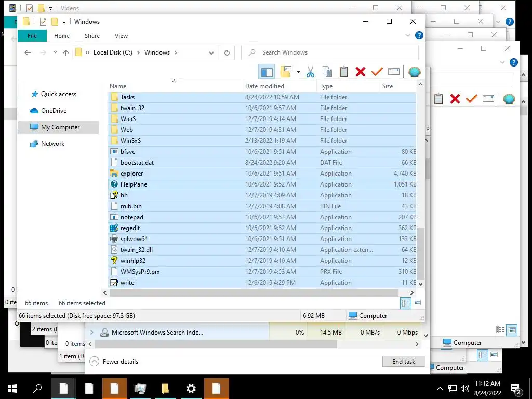Viewport: 532px width, 399px height.
Task: Switch to details view icon
Action: point(406,303)
